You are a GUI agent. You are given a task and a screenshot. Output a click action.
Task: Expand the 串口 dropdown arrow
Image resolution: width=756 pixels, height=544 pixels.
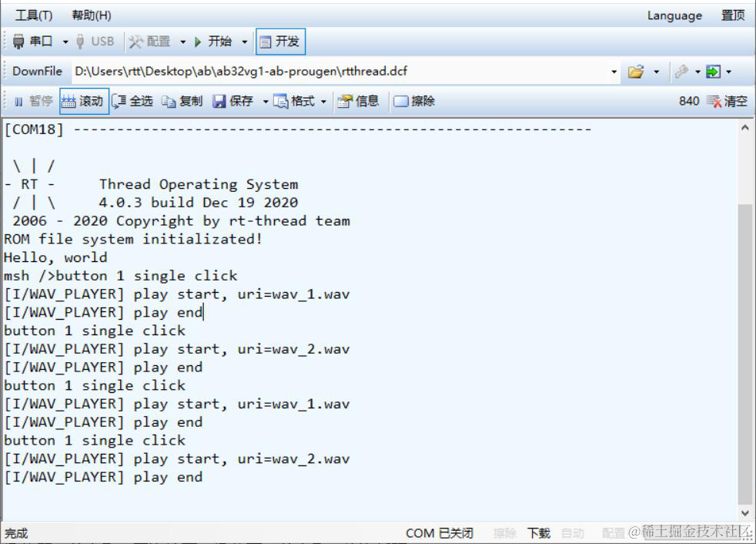click(x=65, y=42)
